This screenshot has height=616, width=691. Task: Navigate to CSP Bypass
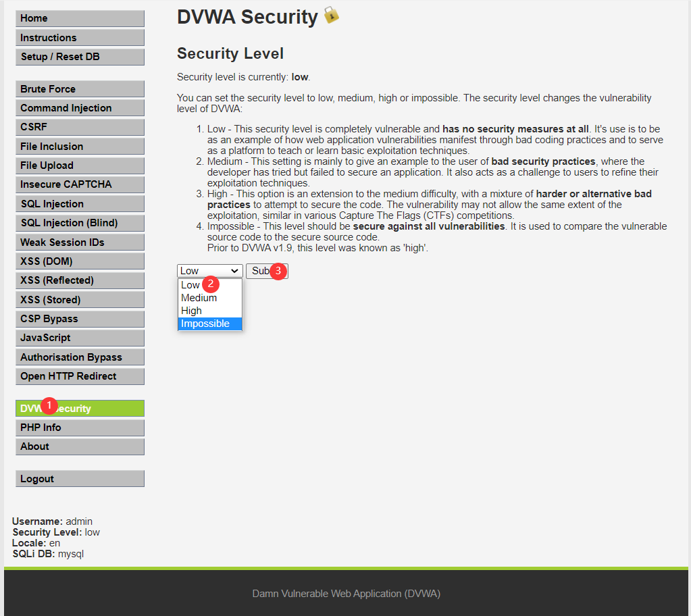(80, 319)
